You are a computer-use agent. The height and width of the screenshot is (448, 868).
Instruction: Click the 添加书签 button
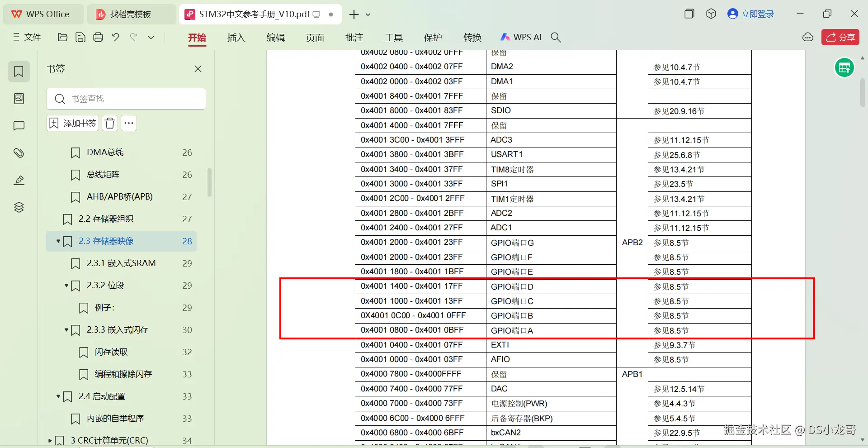[73, 123]
